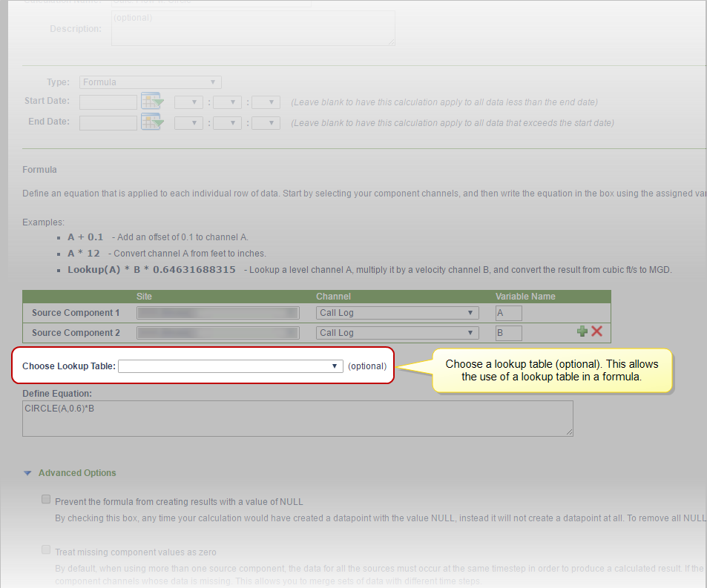Click the 'A + 0.1' example formula

(85, 237)
